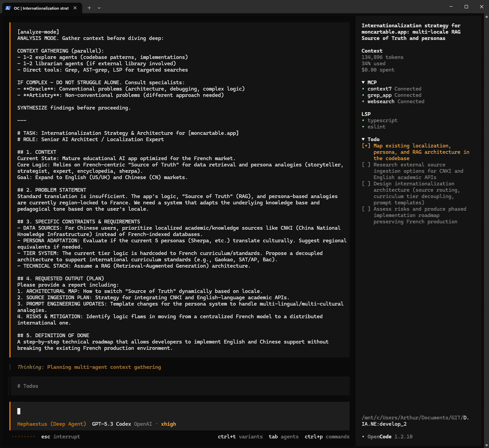Click the ## 5. DEFINITION OF DONE heading
The image size is (489, 448).
pos(53,335)
